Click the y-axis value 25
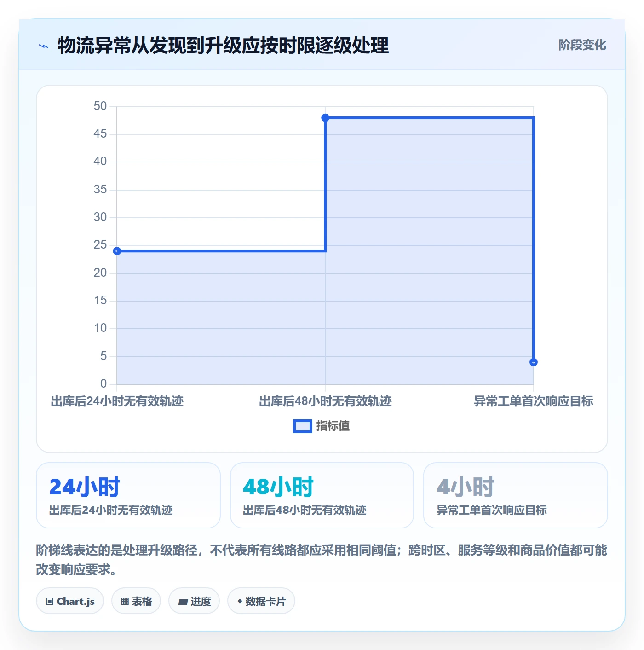 [x=100, y=245]
